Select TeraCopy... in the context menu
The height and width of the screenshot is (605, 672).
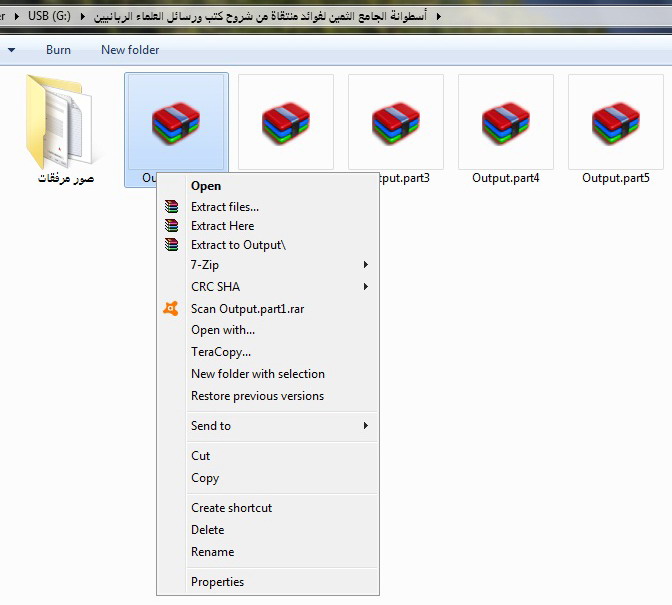(x=221, y=352)
